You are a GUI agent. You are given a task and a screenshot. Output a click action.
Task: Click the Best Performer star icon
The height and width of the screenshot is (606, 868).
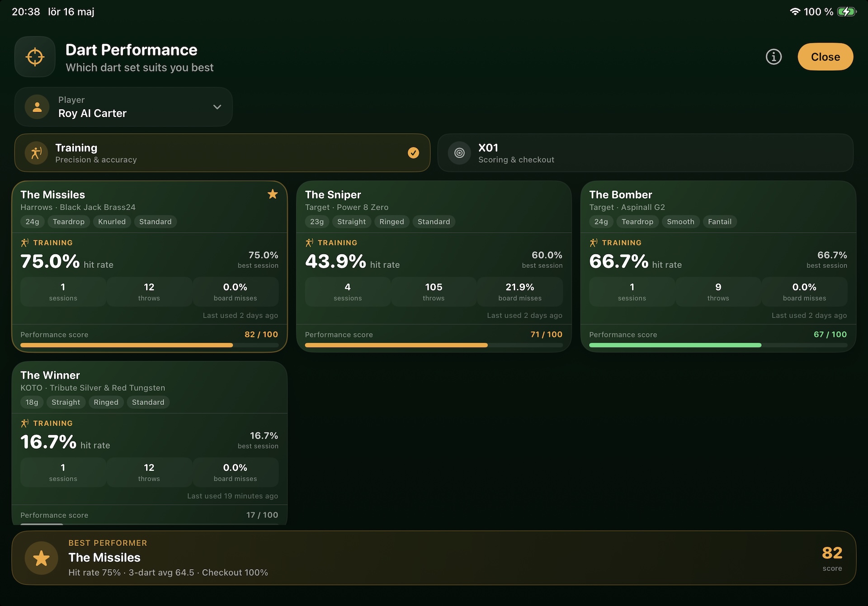[x=41, y=558]
